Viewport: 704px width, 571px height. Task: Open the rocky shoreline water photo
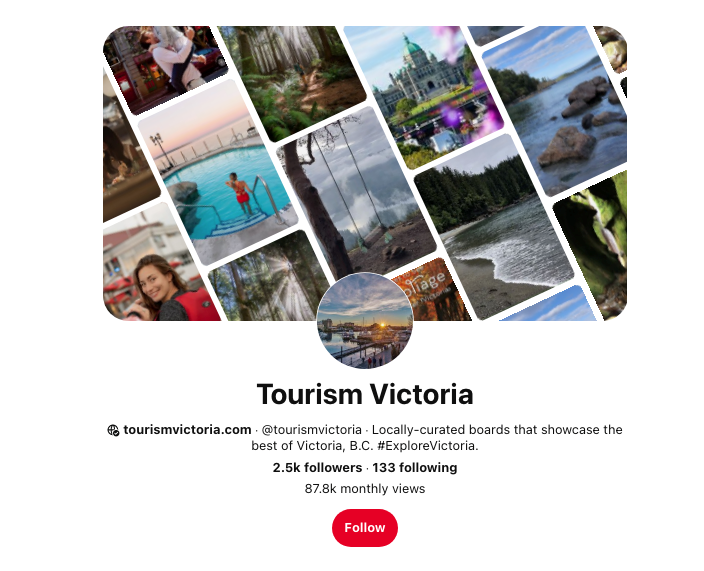coord(557,112)
